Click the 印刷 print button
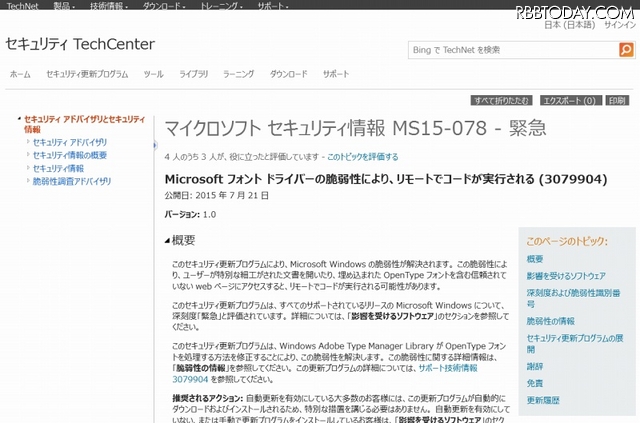 (x=617, y=100)
